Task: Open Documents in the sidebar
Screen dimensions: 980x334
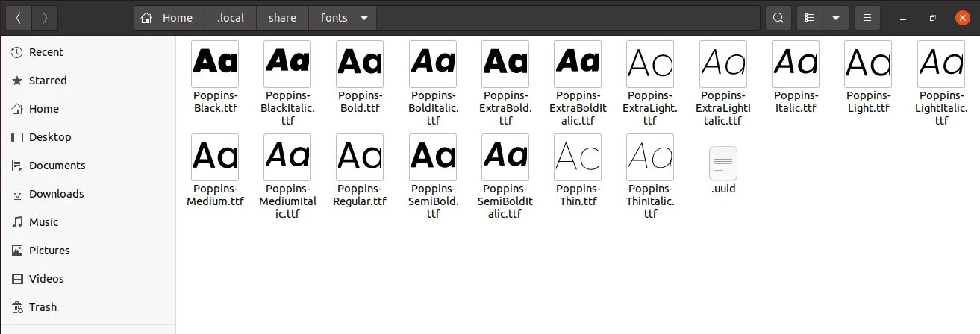Action: [88, 166]
